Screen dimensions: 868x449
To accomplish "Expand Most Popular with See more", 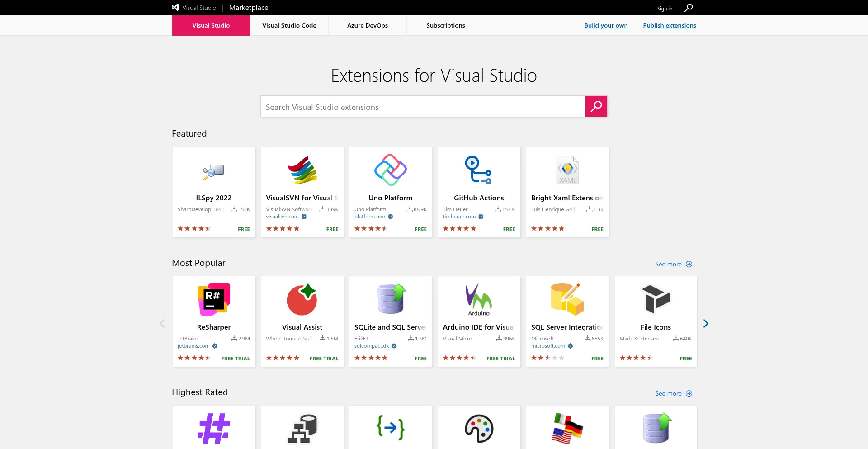I will (x=673, y=264).
